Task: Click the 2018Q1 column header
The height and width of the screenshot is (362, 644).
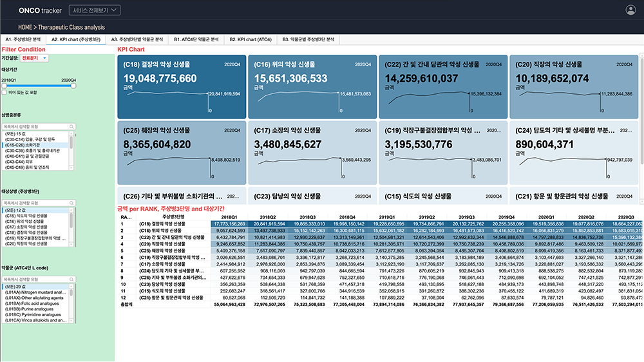Action: [229, 217]
